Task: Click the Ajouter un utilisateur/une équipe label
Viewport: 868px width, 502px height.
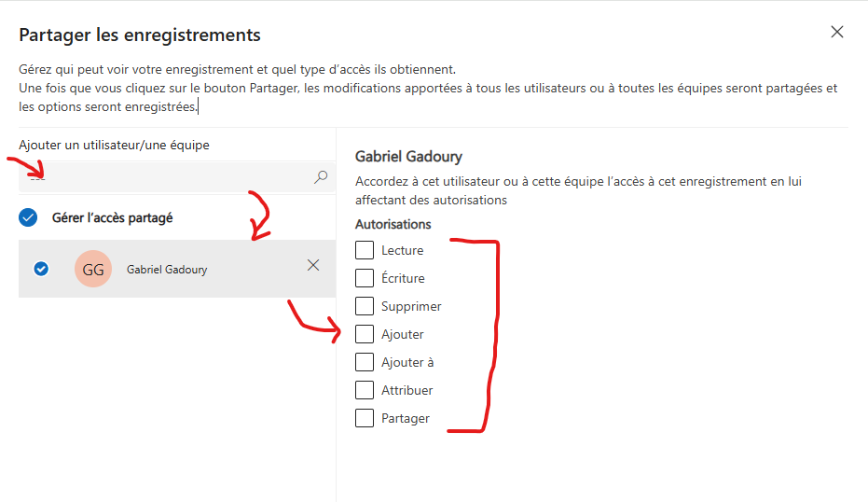Action: 114,146
